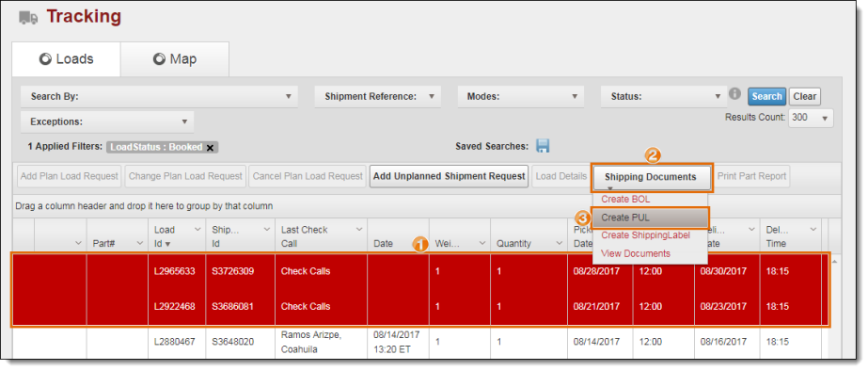
Task: Select Create ShippingLabel menu entry
Action: (645, 235)
